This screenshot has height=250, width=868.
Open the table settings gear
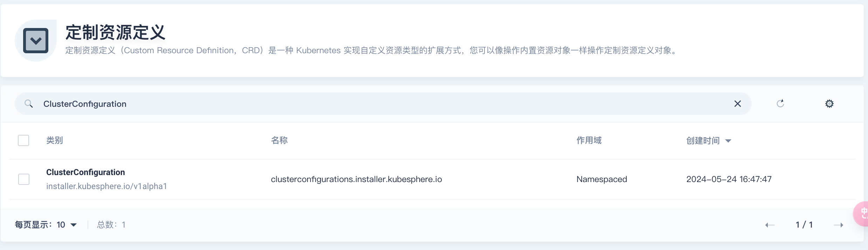pyautogui.click(x=829, y=104)
